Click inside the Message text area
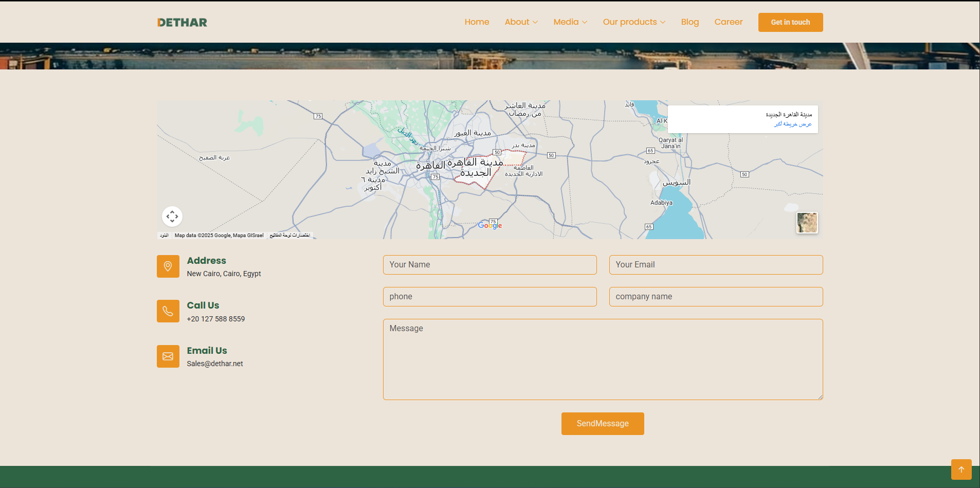Image resolution: width=980 pixels, height=488 pixels. (602, 359)
